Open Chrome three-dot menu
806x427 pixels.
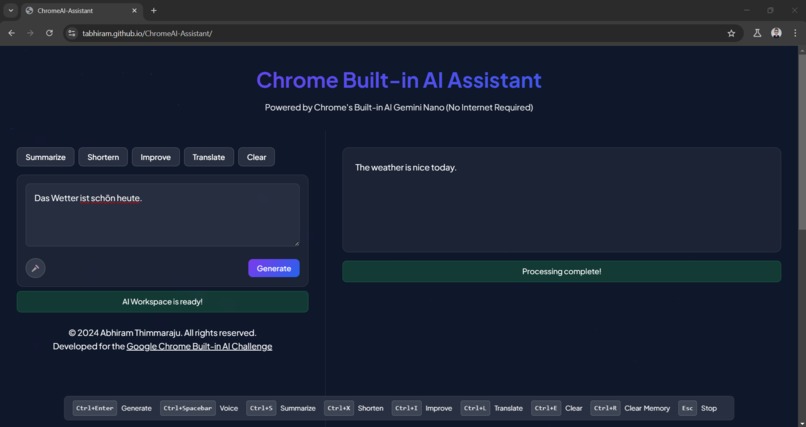coord(795,33)
